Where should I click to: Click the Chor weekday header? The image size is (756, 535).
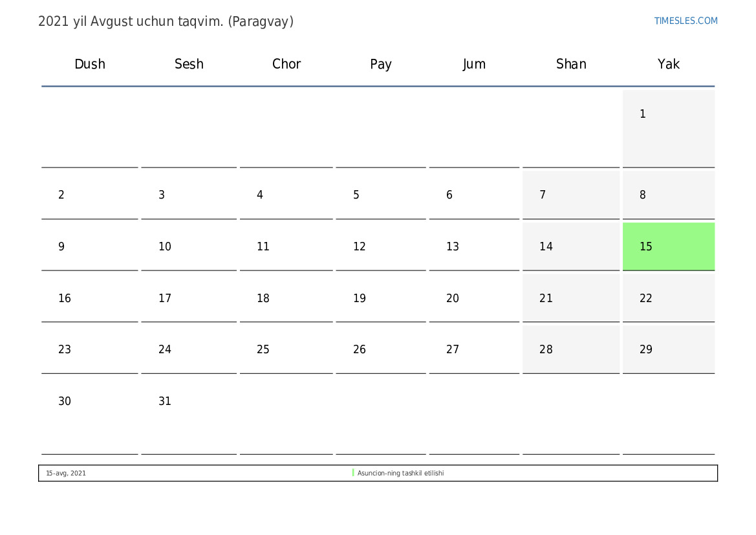click(x=286, y=64)
